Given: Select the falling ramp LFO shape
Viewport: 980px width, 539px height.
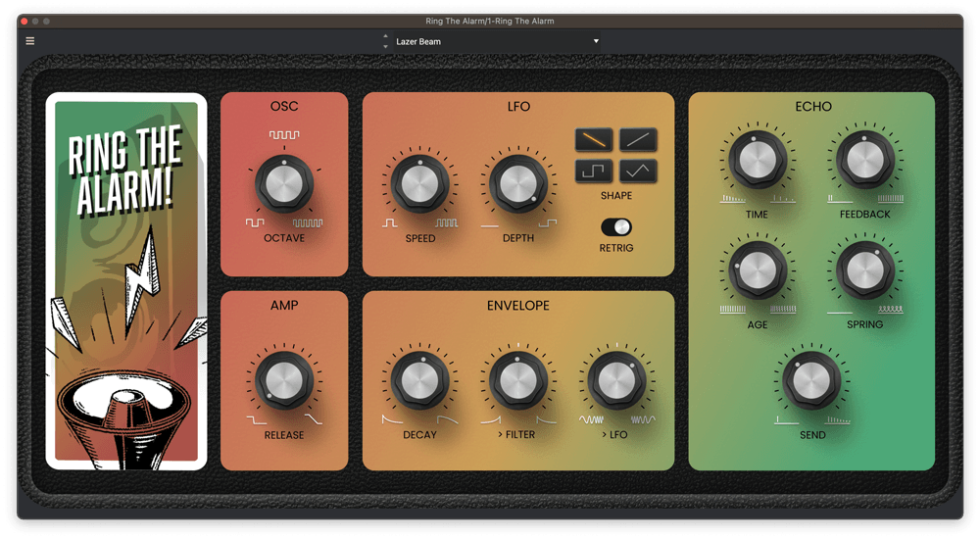Looking at the screenshot, I should [594, 139].
